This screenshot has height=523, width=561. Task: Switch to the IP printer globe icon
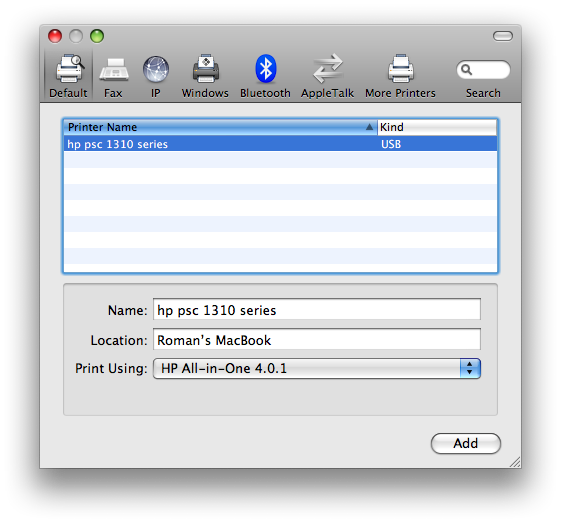point(156,69)
